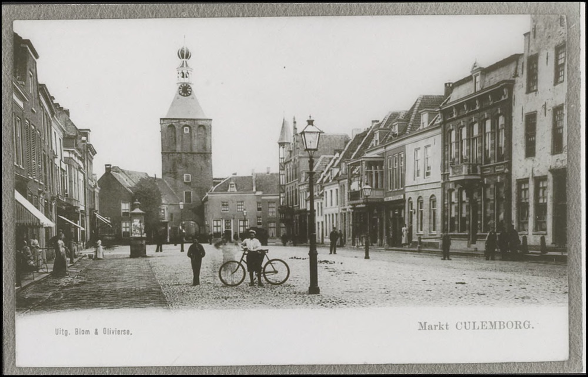Screen dimensions: 588x377
Task: Click the clock face on the church tower
Action: click(x=185, y=90)
